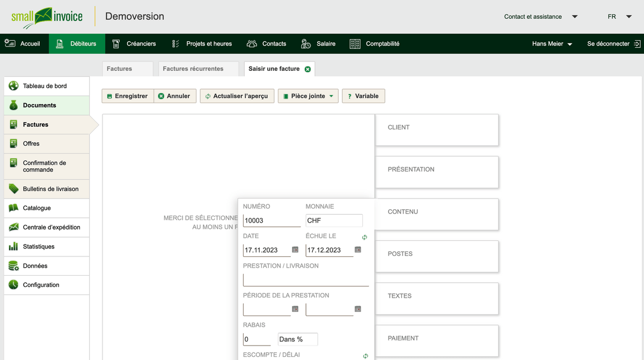Click the Enregistrer button
Image resolution: width=644 pixels, height=360 pixels.
coord(127,95)
